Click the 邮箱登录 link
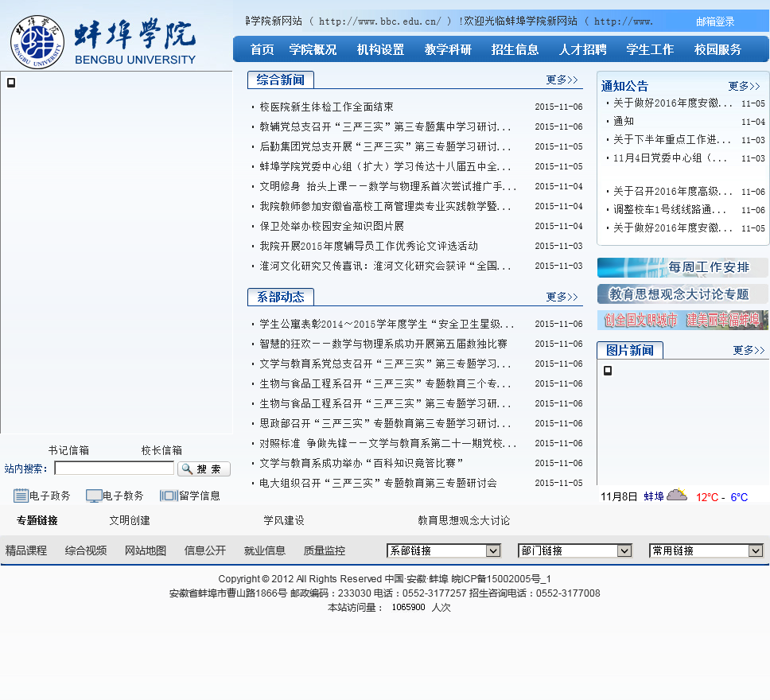Image resolution: width=770 pixels, height=700 pixels. [x=715, y=21]
